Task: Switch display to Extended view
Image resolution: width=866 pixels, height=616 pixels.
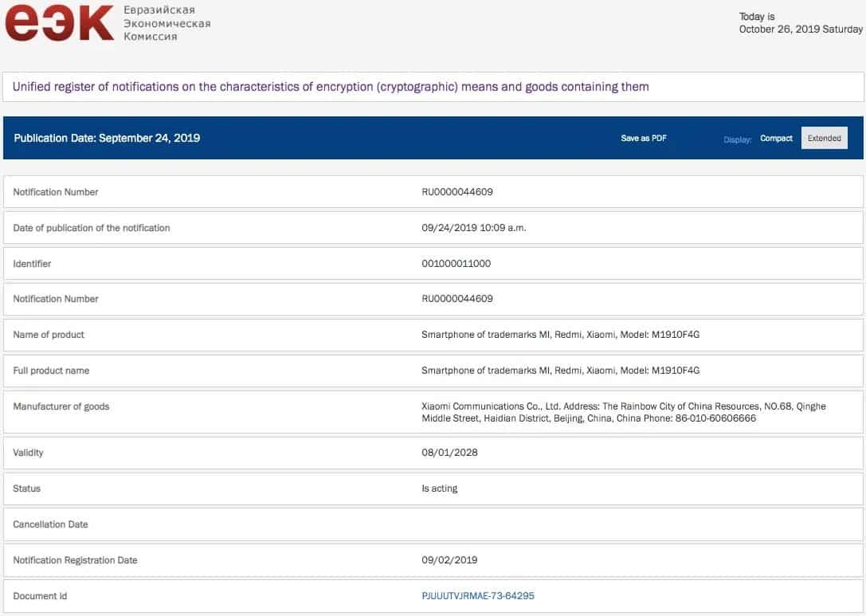Action: click(824, 139)
